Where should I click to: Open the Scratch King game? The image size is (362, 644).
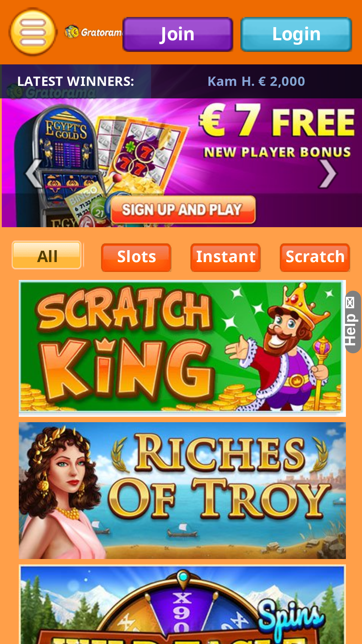pyautogui.click(x=182, y=348)
